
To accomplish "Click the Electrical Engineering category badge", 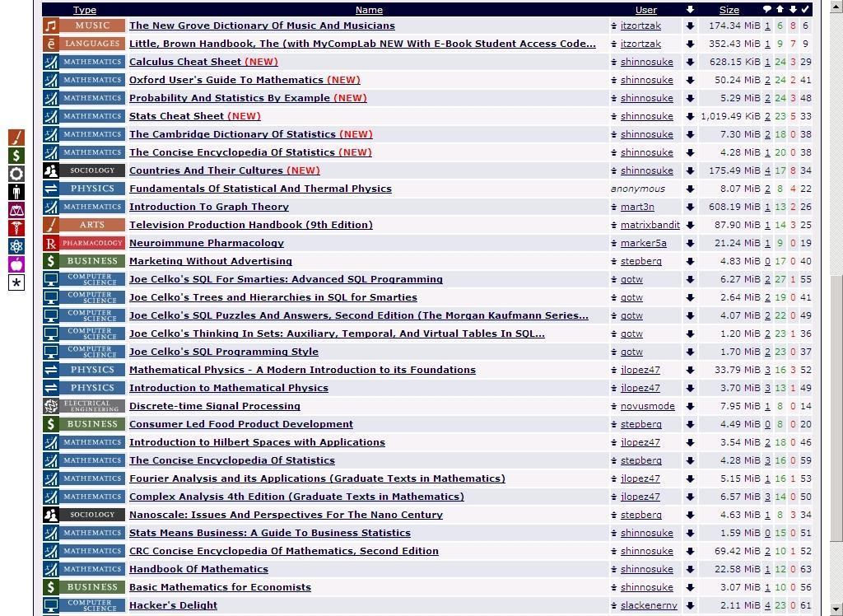I will click(x=84, y=406).
